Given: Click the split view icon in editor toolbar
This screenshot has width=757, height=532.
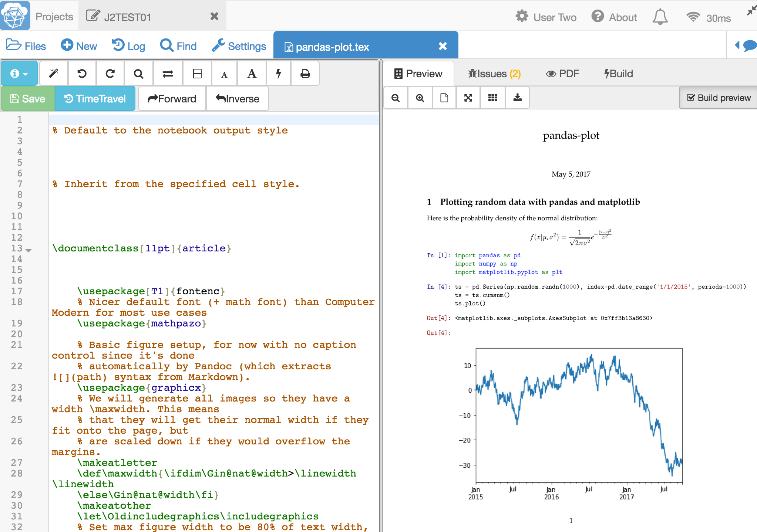Looking at the screenshot, I should pos(197,74).
